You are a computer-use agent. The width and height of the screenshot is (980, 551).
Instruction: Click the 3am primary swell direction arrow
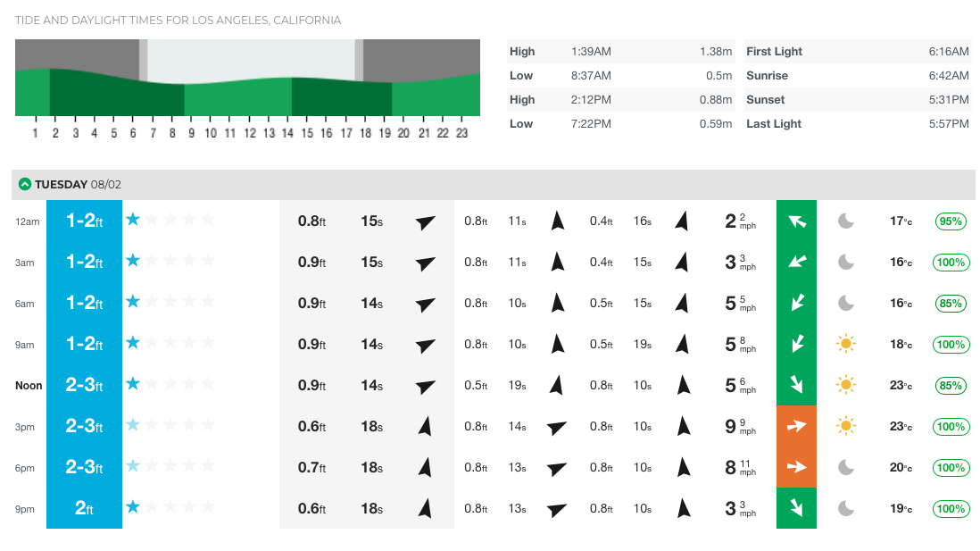point(426,263)
